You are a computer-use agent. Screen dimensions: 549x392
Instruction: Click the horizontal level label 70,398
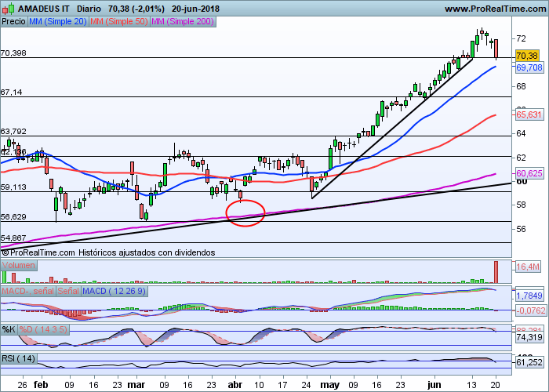(x=13, y=53)
